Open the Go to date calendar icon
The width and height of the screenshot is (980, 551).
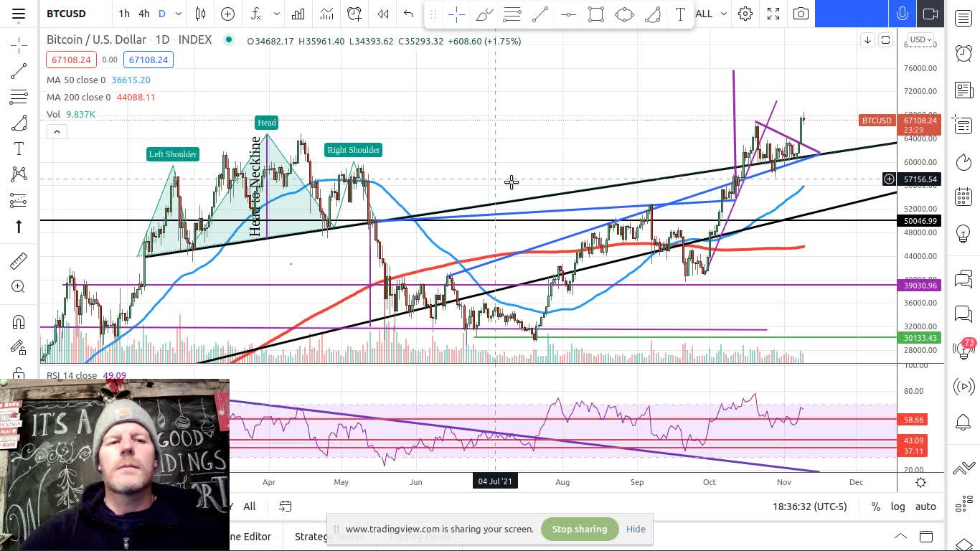tap(285, 507)
